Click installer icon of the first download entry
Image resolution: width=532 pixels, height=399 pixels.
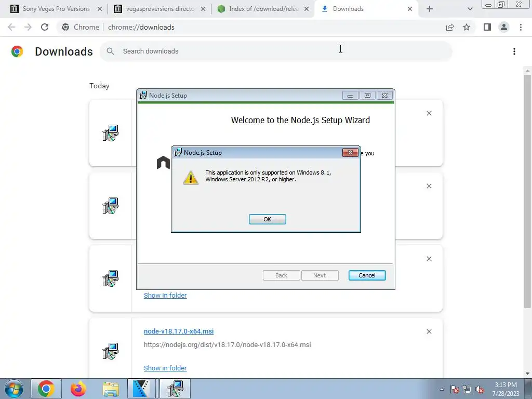[110, 132]
